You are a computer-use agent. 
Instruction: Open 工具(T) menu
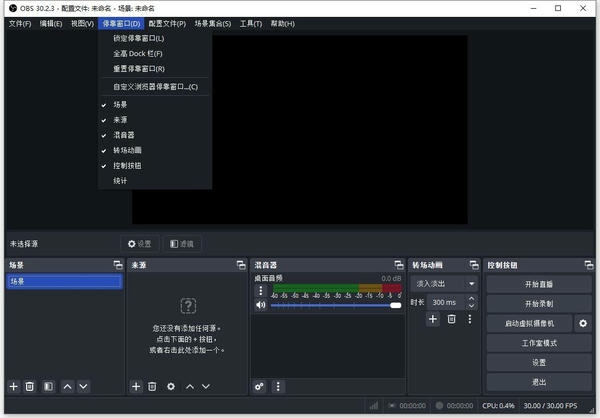(x=251, y=24)
